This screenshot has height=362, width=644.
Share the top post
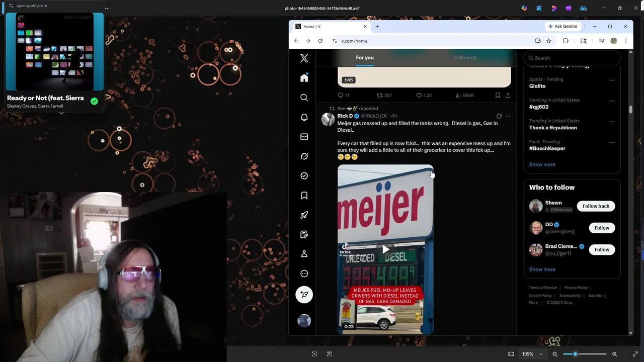click(x=508, y=95)
